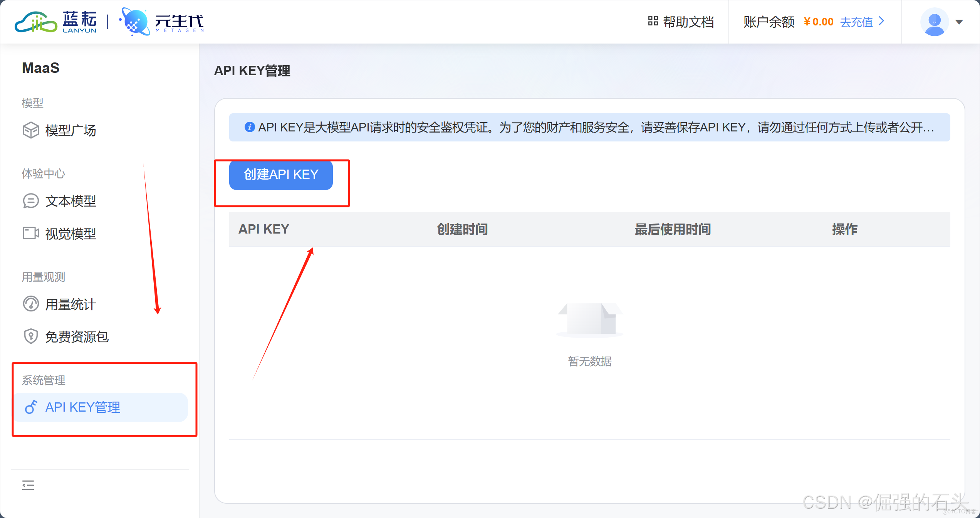
Task: Click the info icon in API KEY notice
Action: [250, 127]
